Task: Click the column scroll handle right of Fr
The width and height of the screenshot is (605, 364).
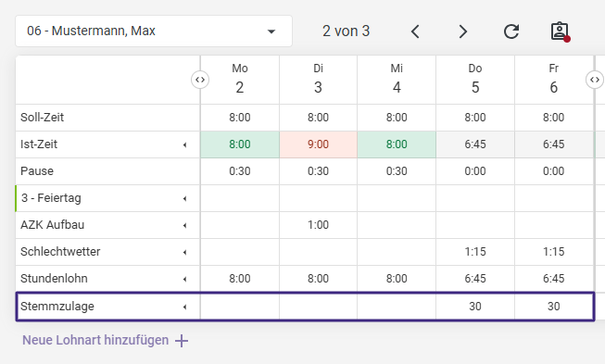Action: (595, 80)
